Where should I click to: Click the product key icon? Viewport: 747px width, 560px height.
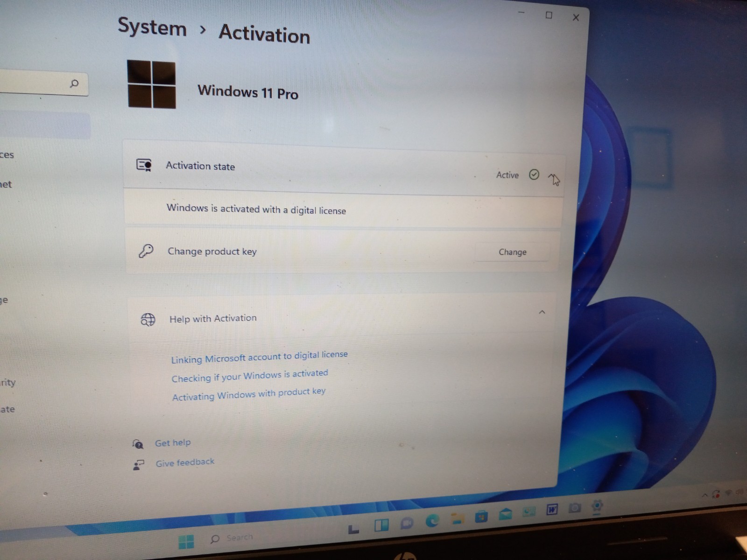[x=146, y=251]
